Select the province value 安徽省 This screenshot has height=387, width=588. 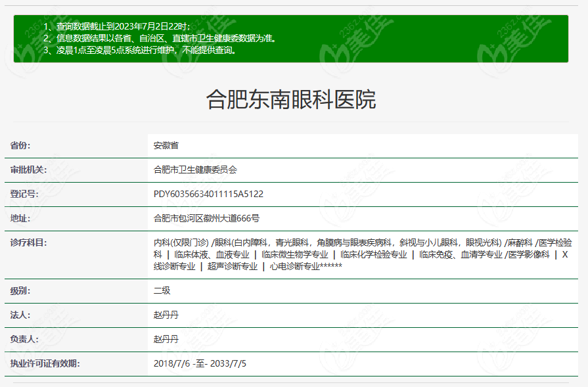pyautogui.click(x=166, y=145)
